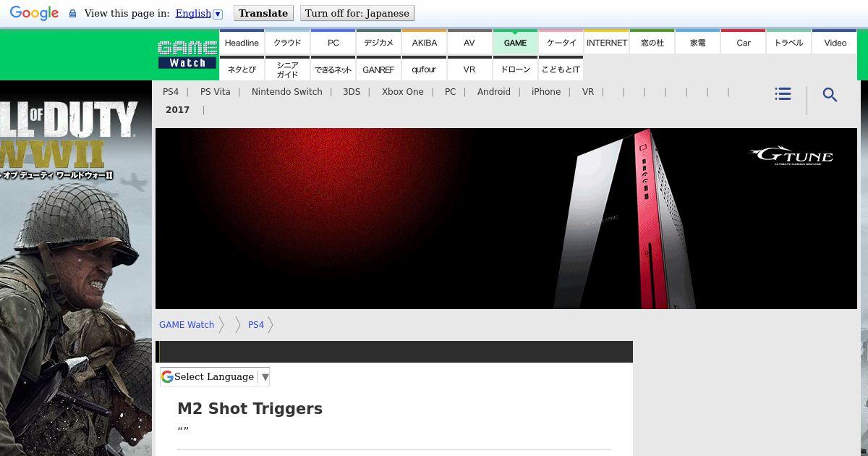Open the INTERNET tab
This screenshot has height=456, width=868.
pyautogui.click(x=606, y=42)
